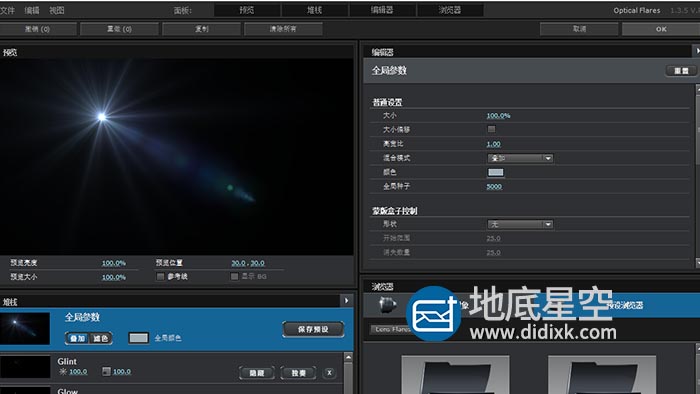
Task: Click the 预览大小 value 100.0%
Action: [x=114, y=278]
